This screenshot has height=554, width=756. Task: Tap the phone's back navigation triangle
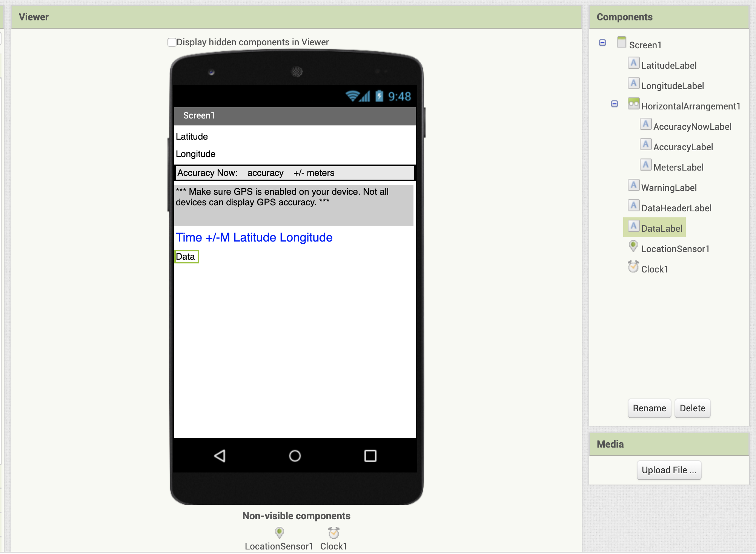220,456
